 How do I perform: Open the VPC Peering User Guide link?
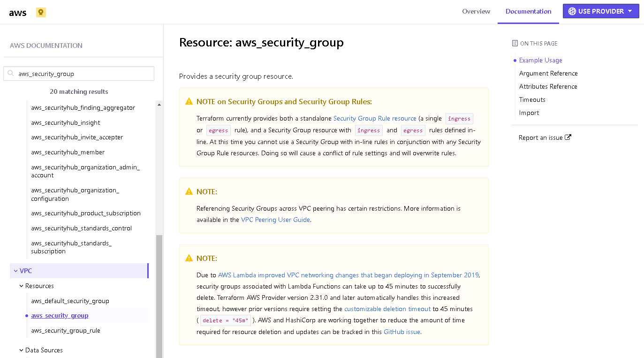(x=275, y=220)
